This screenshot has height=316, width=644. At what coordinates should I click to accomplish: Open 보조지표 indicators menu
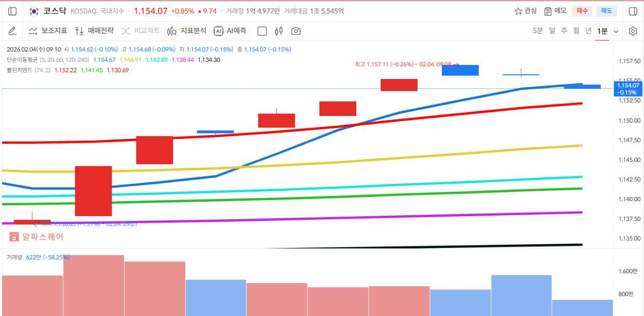coord(48,31)
